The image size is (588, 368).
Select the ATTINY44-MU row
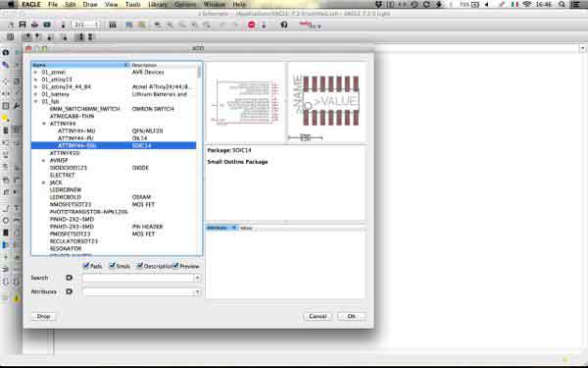[114, 131]
